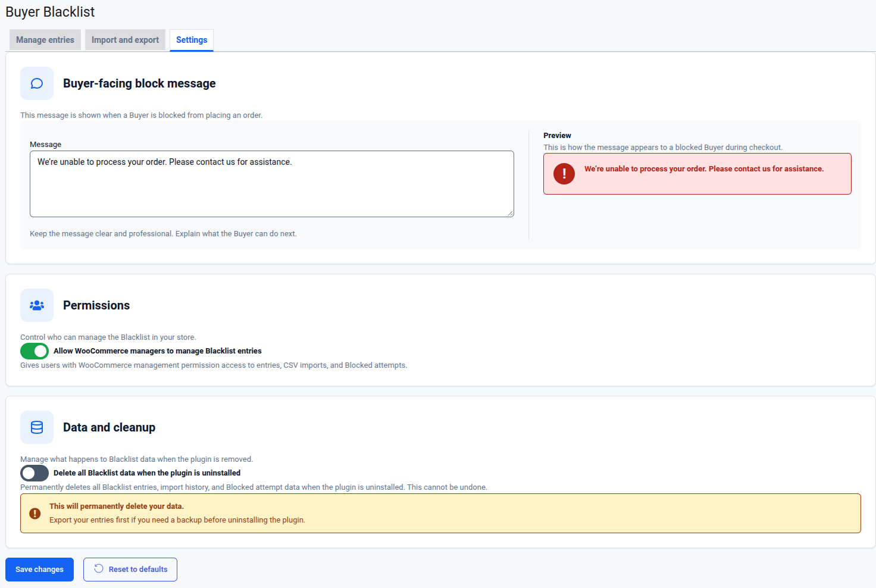Click 'Keep the message clear and professional' hint

(x=163, y=234)
